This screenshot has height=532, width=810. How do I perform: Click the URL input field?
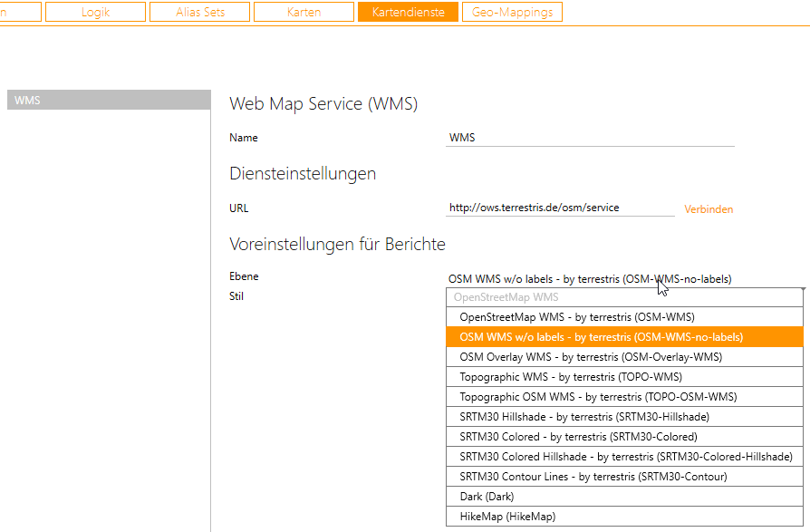coord(561,208)
